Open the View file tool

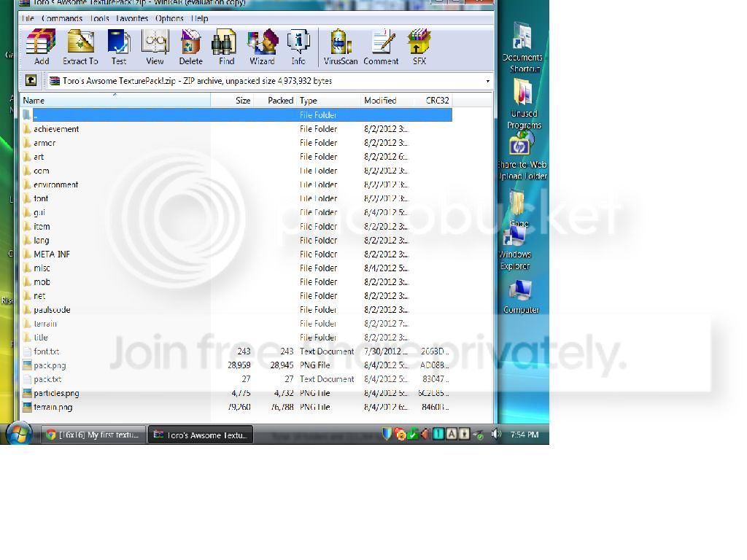coord(155,47)
